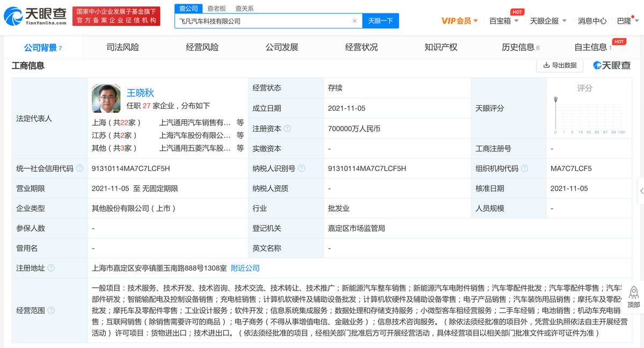Click the help icon next to 注册资本
This screenshot has width=644, height=348.
click(288, 128)
